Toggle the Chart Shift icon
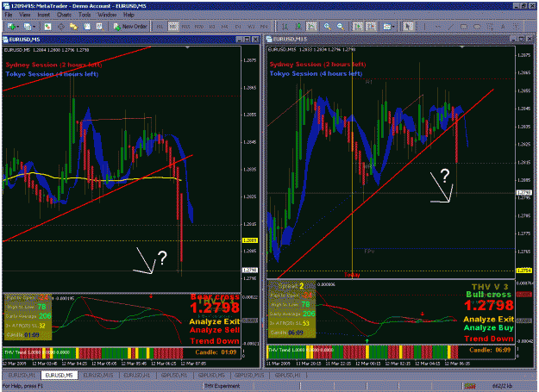 (371, 27)
